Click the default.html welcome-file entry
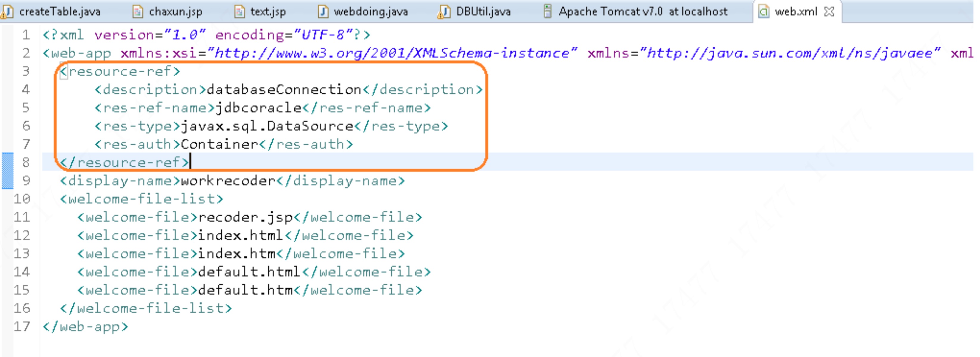The image size is (980, 357). pyautogui.click(x=250, y=272)
